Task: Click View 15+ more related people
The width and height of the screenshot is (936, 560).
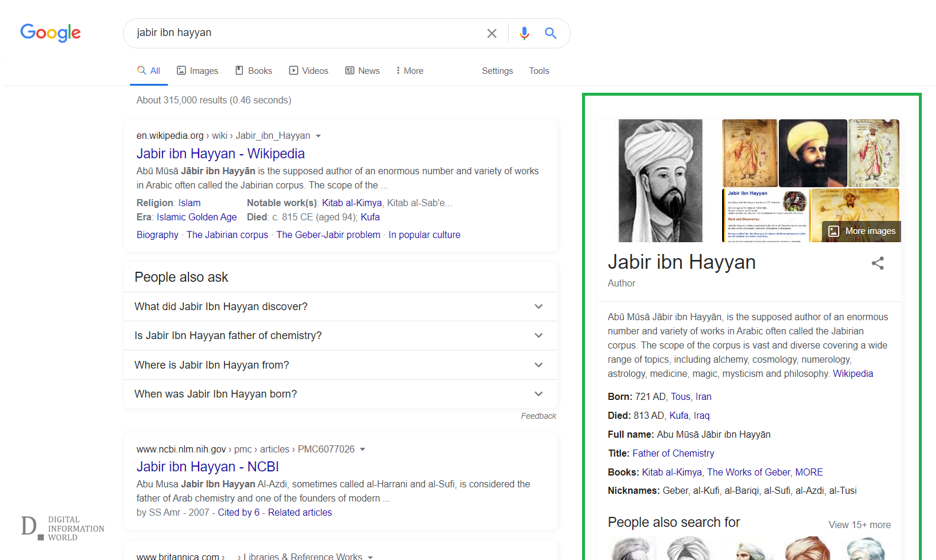Action: click(859, 525)
